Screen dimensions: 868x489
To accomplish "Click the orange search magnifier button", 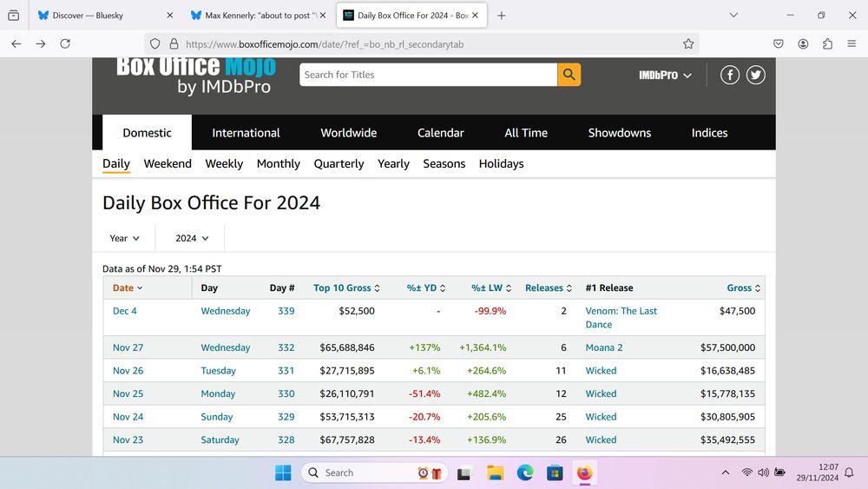I will pyautogui.click(x=569, y=74).
